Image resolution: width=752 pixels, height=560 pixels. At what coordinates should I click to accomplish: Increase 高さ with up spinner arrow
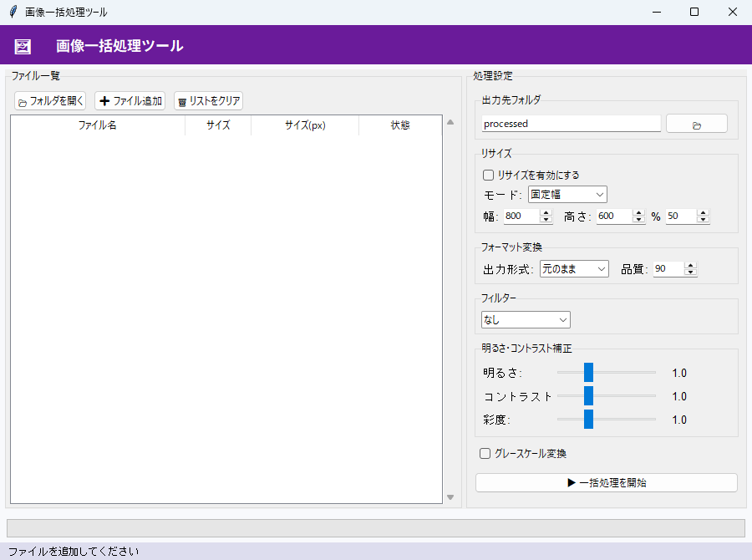coord(638,212)
